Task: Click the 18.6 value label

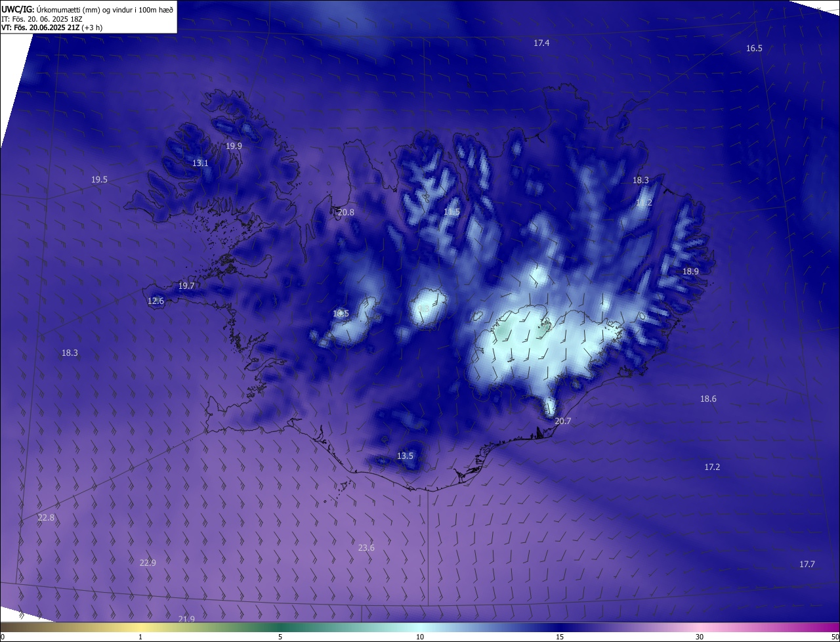Action: [708, 399]
